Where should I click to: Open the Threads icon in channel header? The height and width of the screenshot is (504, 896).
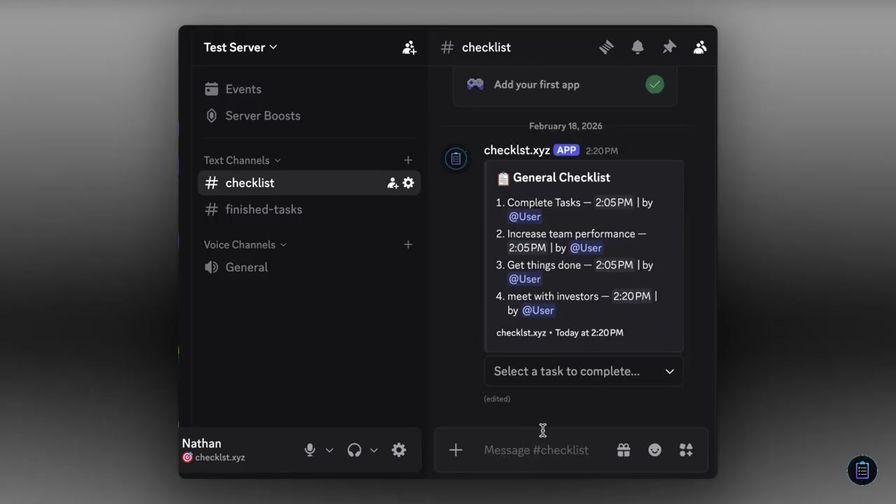(x=606, y=47)
